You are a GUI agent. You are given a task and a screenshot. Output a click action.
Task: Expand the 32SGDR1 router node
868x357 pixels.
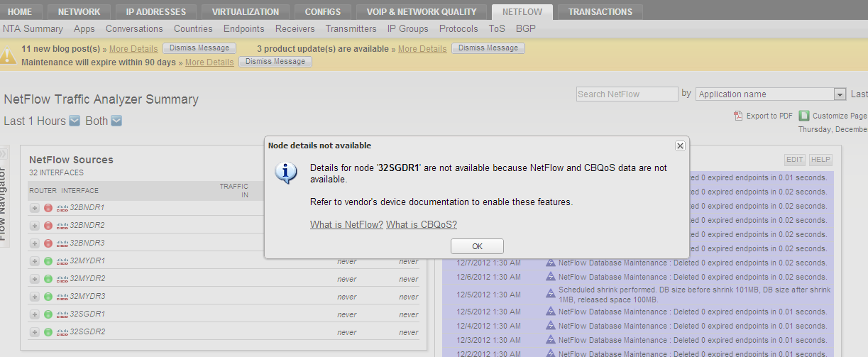35,314
